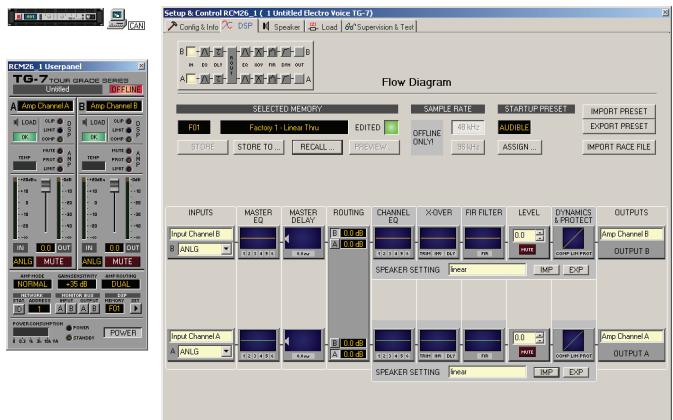Click IMPORT PRESET button

point(618,111)
